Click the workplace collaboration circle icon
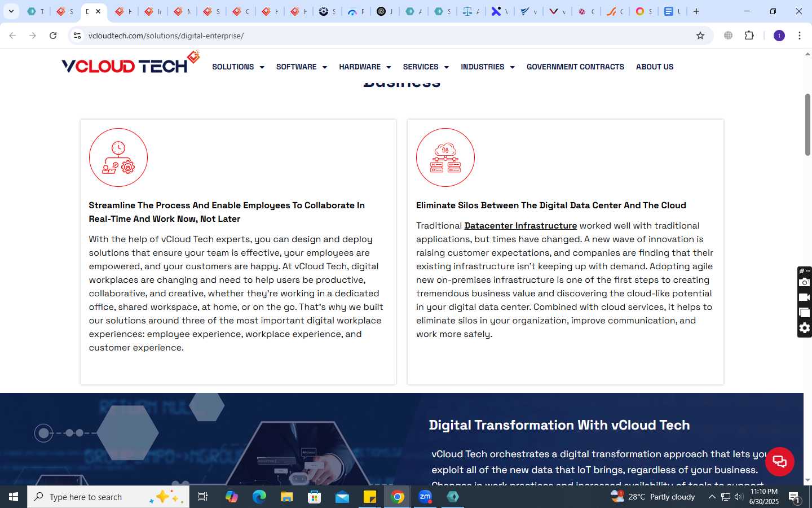The height and width of the screenshot is (508, 812). (118, 157)
